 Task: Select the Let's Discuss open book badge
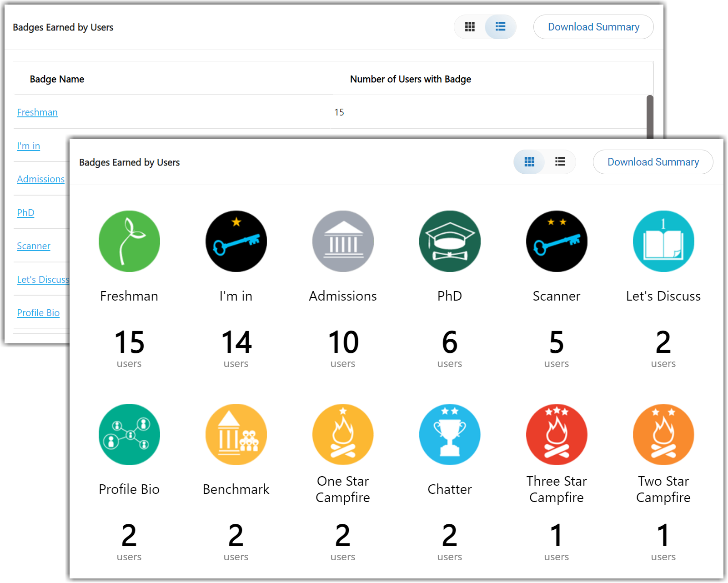click(663, 241)
